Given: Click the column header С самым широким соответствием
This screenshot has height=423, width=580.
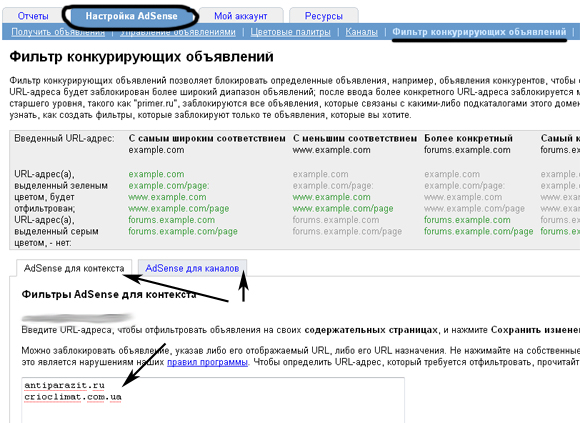Looking at the screenshot, I should point(207,138).
